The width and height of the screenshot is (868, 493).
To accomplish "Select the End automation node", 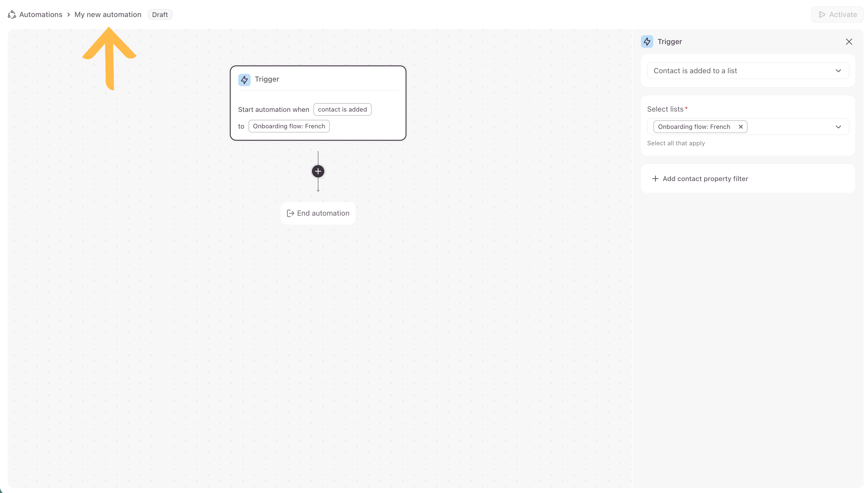I will click(318, 213).
